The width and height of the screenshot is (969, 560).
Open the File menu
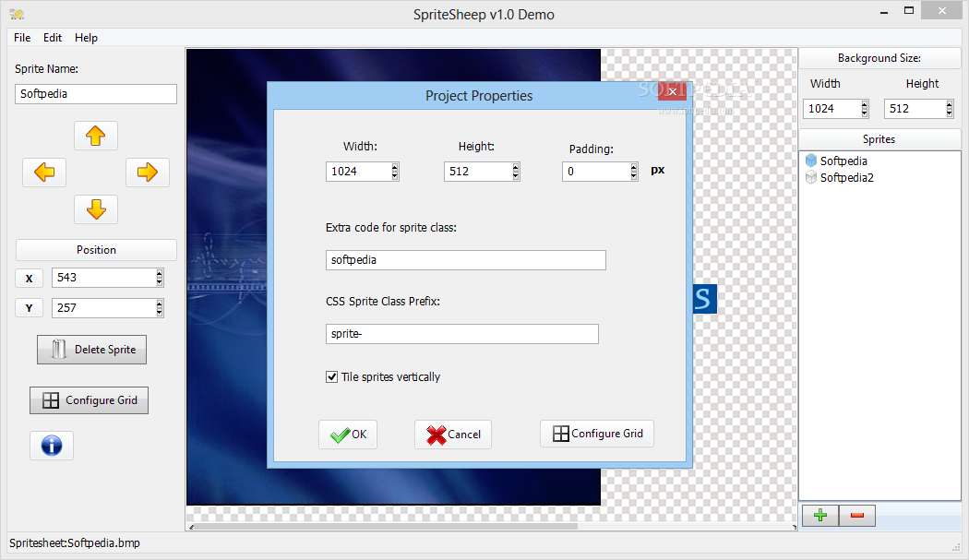pyautogui.click(x=22, y=38)
